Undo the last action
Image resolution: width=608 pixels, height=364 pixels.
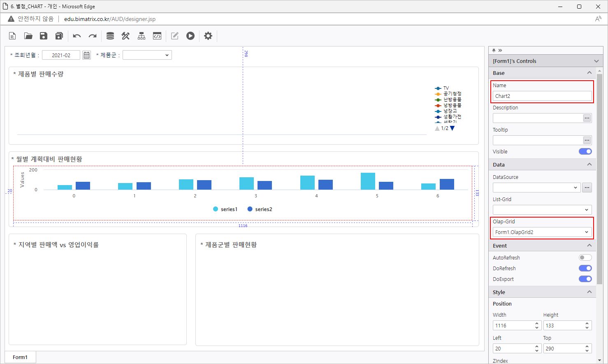pos(77,36)
